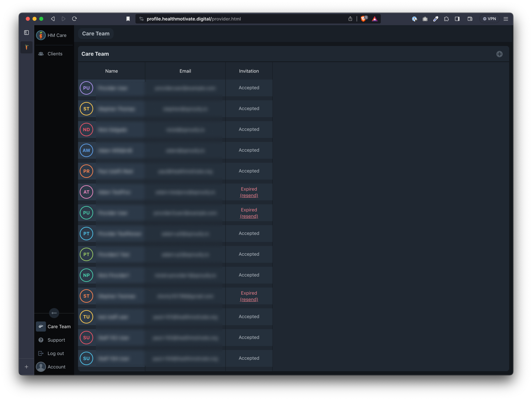Click the blue SU avatar
The image size is (532, 400).
86,358
